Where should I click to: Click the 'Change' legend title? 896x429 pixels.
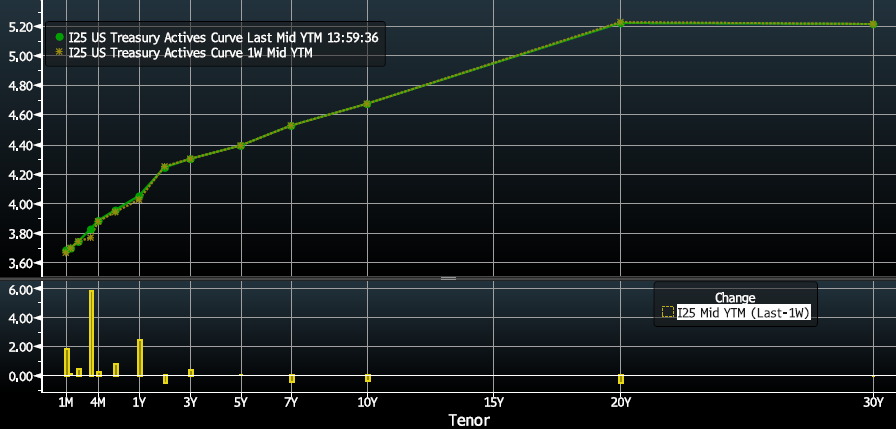pyautogui.click(x=735, y=298)
